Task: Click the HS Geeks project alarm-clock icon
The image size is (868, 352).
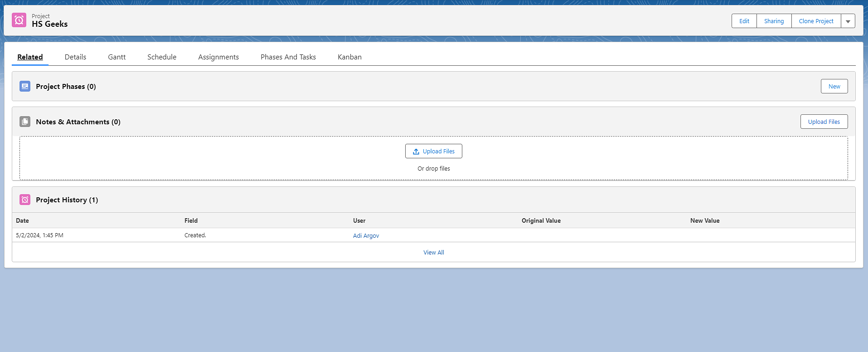Action: click(x=19, y=20)
